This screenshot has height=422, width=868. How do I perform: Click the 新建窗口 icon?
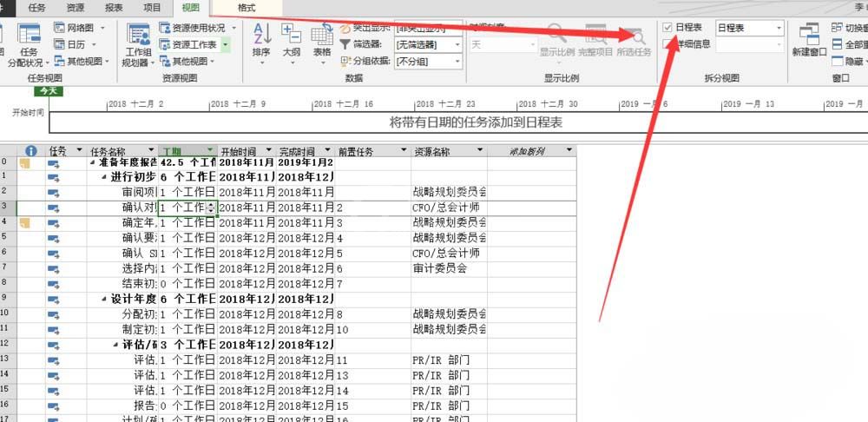point(809,34)
